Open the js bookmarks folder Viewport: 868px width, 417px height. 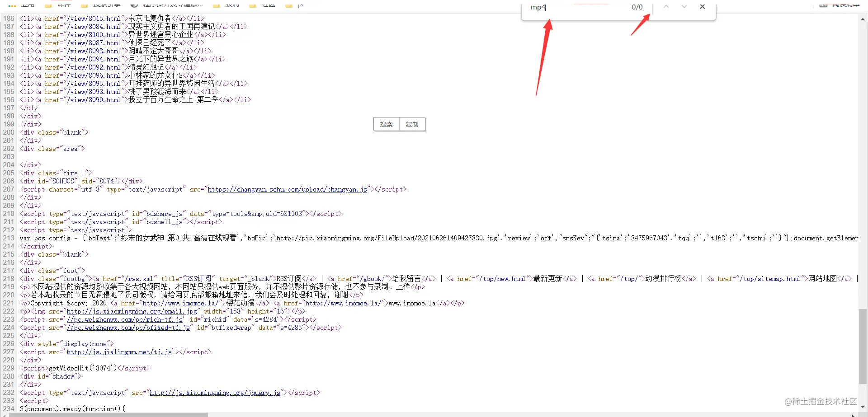click(294, 5)
